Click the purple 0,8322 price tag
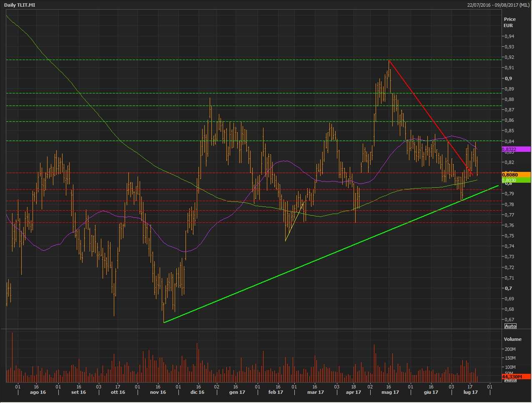 516,149
